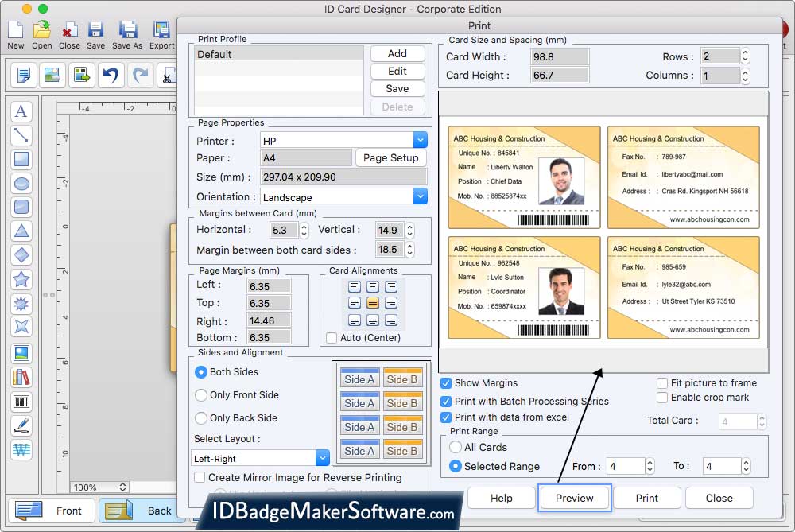795x532 pixels.
Task: Select the Text tool in left toolbar
Action: (x=21, y=111)
